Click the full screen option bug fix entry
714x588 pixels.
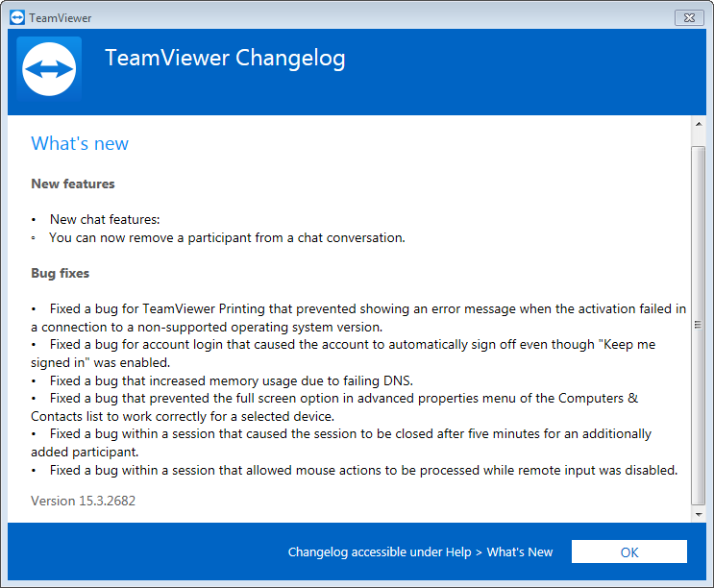click(x=334, y=406)
